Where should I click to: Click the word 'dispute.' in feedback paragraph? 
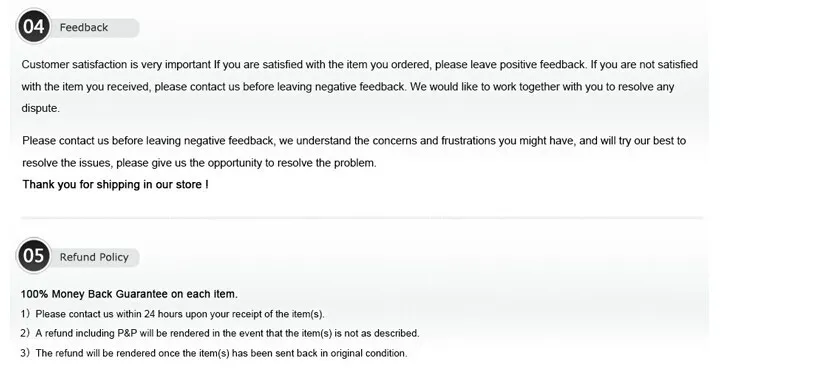click(x=41, y=108)
